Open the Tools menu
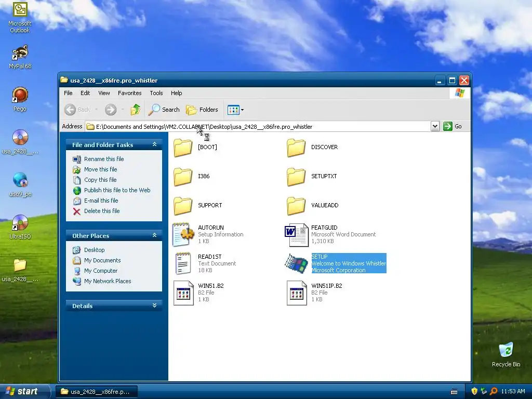Image resolution: width=532 pixels, height=399 pixels. pos(156,93)
